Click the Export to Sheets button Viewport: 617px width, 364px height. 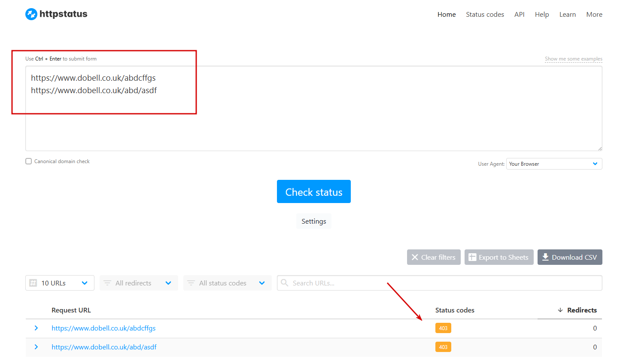(x=499, y=257)
